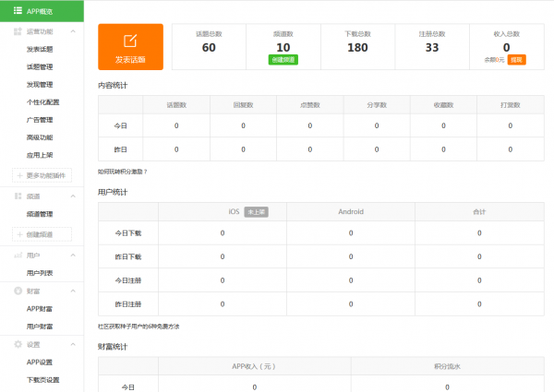Screen dimensions: 554x392
Task: Click the 回复数 column header
Action: (x=243, y=105)
